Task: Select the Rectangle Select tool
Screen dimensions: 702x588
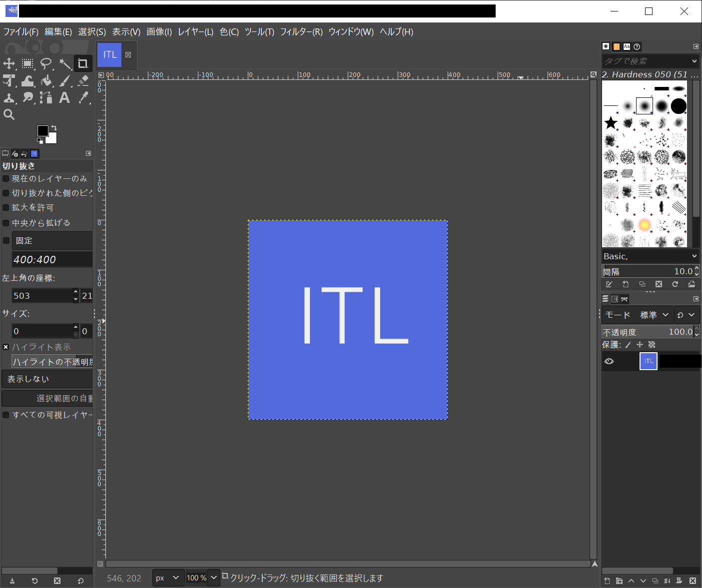Action: [x=27, y=63]
